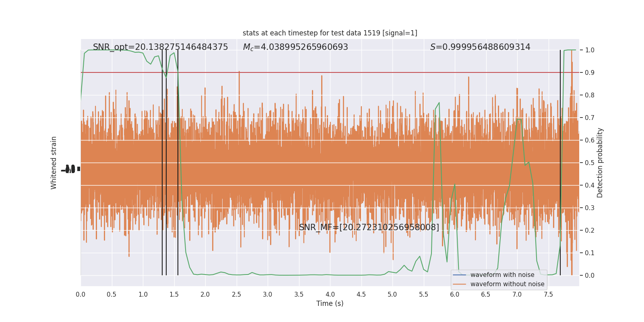
Task: Click the 0.9 detection probability tick
Action: [590, 73]
